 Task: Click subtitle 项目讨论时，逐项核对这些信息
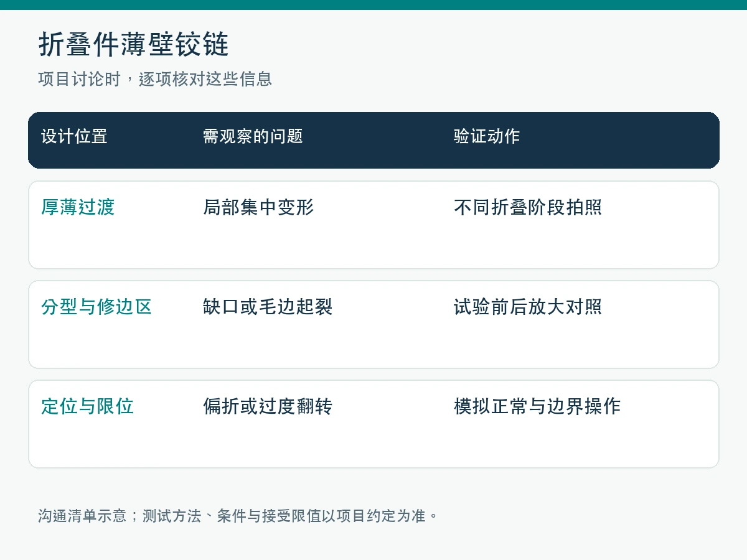point(155,79)
